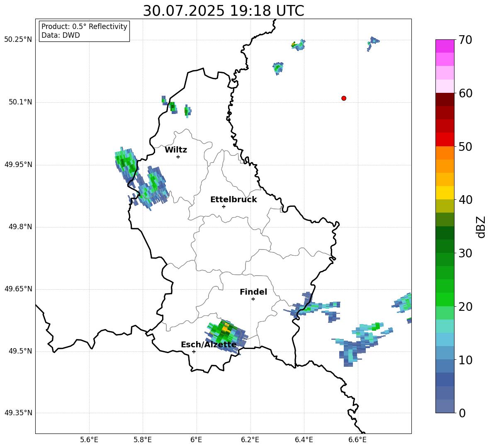Click the 0 tick label on colorbar

pyautogui.click(x=462, y=413)
